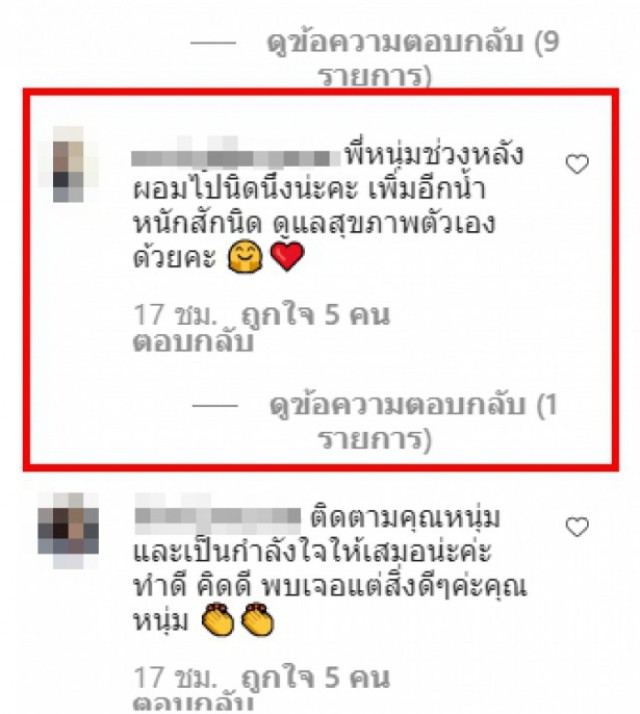This screenshot has width=640, height=714.
Task: Expand the 9 replies (9 รายการ)
Action: 412,58
